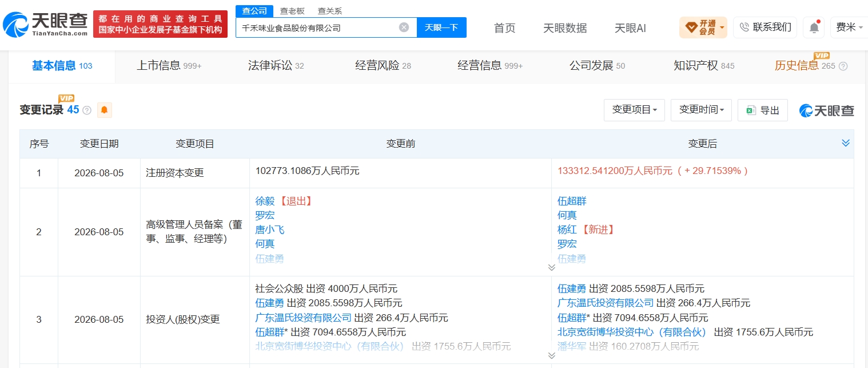Click the 联系我们 phone button
This screenshot has width=868, height=368.
coord(765,27)
